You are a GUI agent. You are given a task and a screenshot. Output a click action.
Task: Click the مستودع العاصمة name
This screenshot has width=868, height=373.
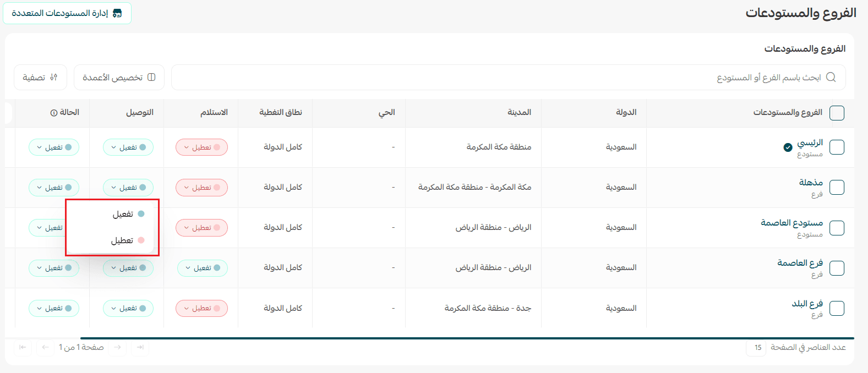point(792,222)
